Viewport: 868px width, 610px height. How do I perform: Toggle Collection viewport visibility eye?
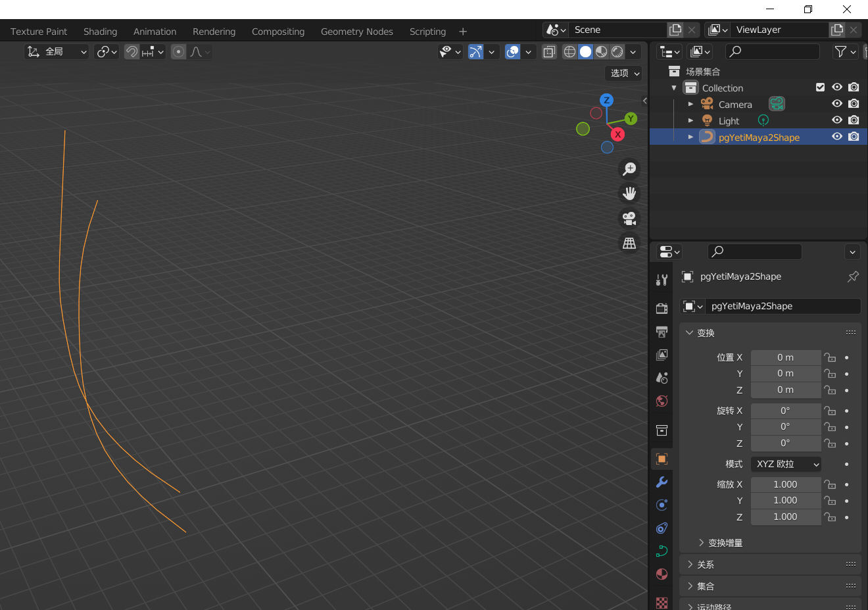[837, 88]
